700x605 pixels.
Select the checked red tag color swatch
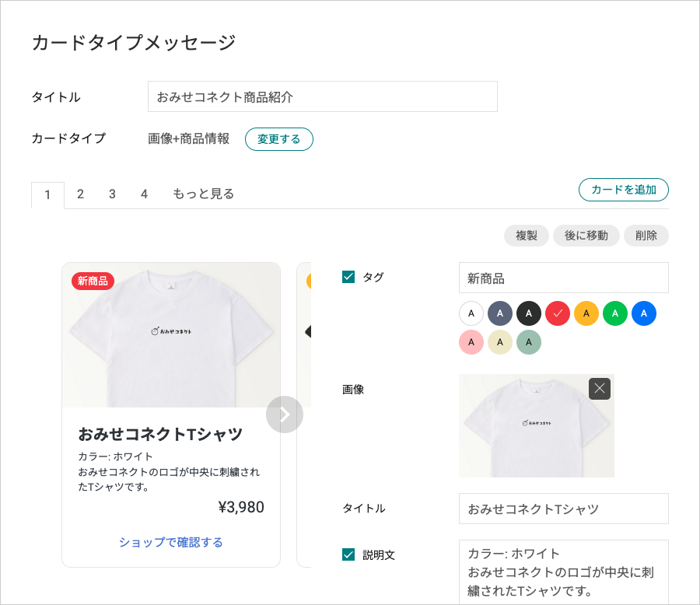point(558,313)
